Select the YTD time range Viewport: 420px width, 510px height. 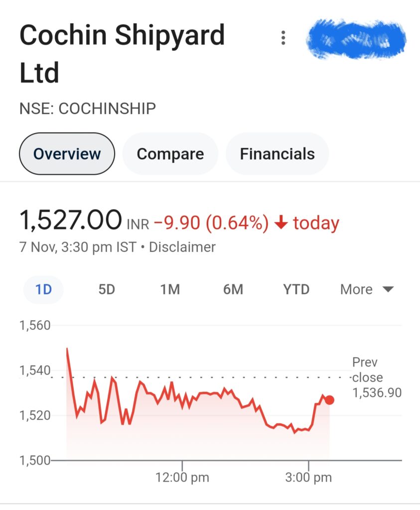click(x=296, y=289)
